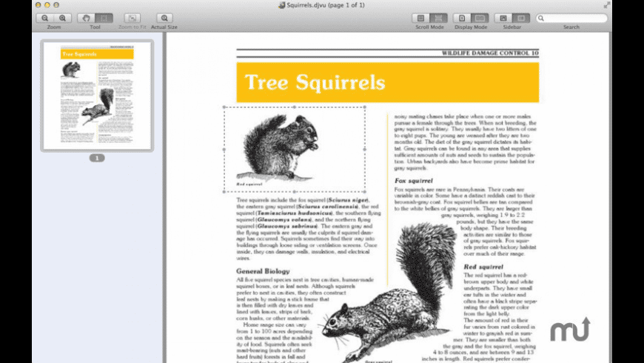Click into the Search field
Screen dimensions: 644x363
[x=571, y=18]
